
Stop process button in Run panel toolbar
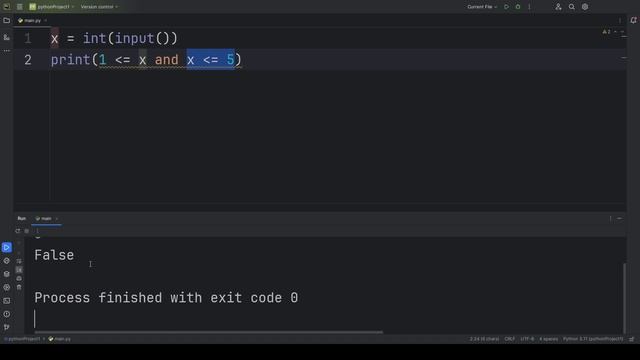27,231
